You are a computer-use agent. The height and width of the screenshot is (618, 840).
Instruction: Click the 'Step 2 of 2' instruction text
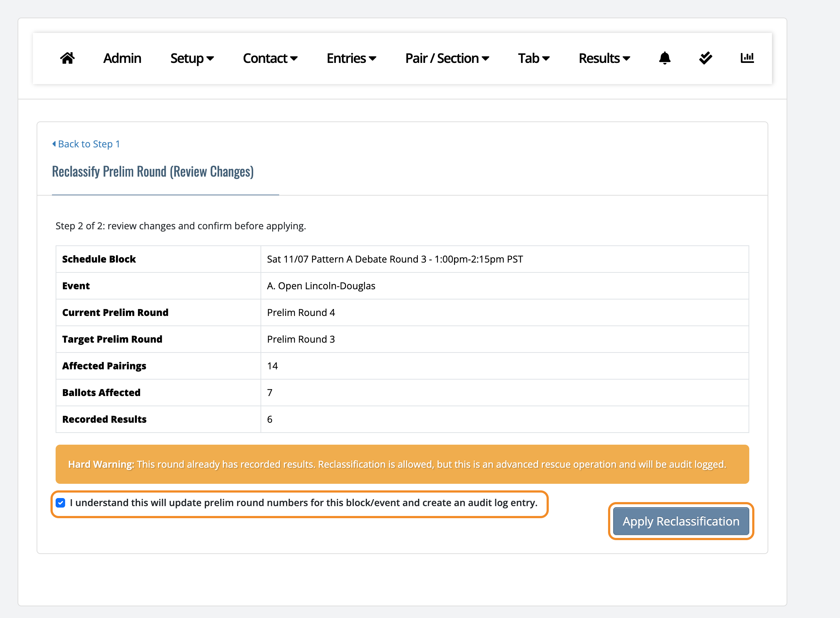[181, 226]
